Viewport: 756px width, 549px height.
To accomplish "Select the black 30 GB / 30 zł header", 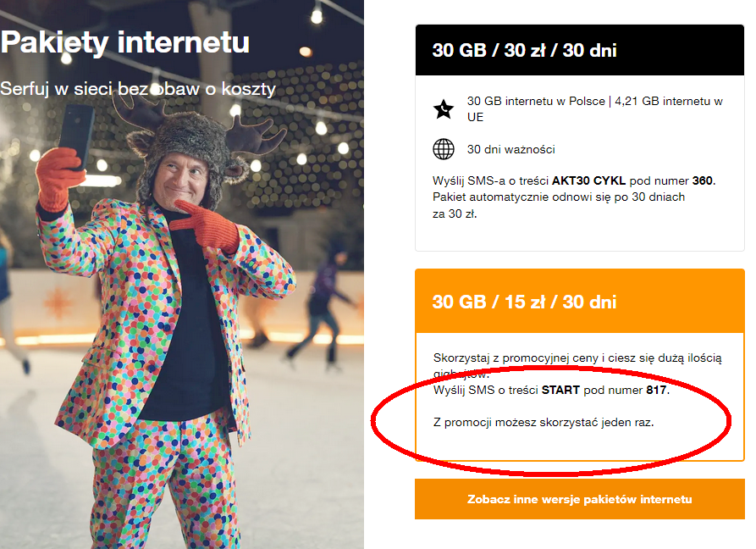I will point(580,50).
